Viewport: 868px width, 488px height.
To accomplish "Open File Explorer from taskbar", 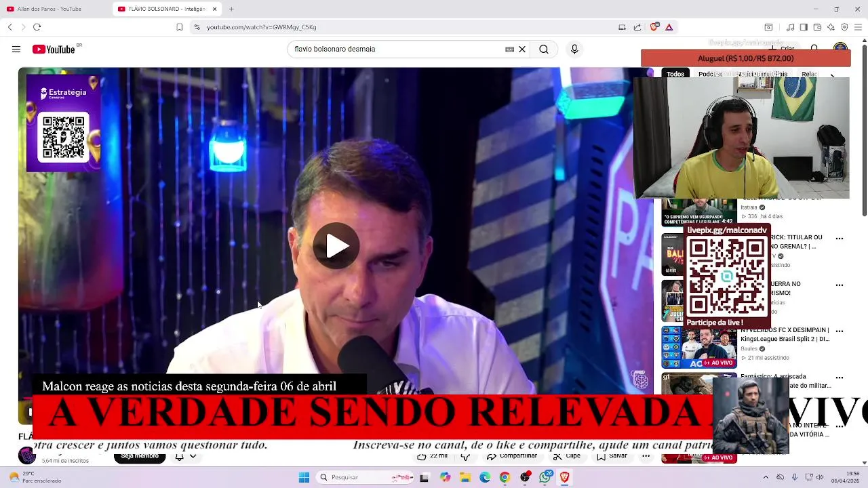I will pyautogui.click(x=465, y=477).
